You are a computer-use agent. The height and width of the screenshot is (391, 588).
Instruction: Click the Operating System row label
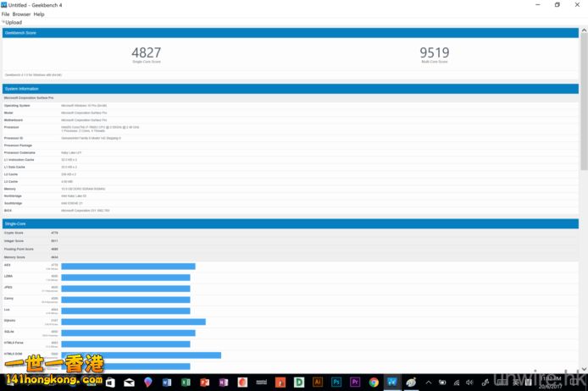[x=17, y=106]
